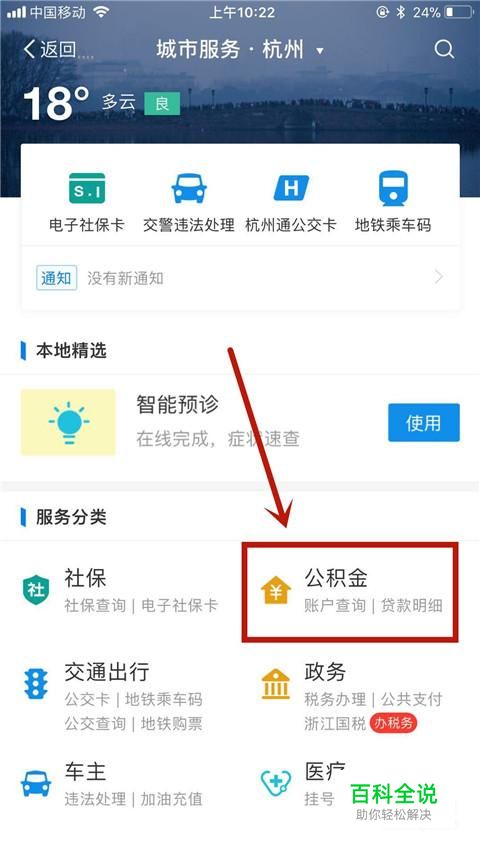The width and height of the screenshot is (480, 853).
Task: Tap the 地铁乘车码 train icon
Action: coord(393,188)
